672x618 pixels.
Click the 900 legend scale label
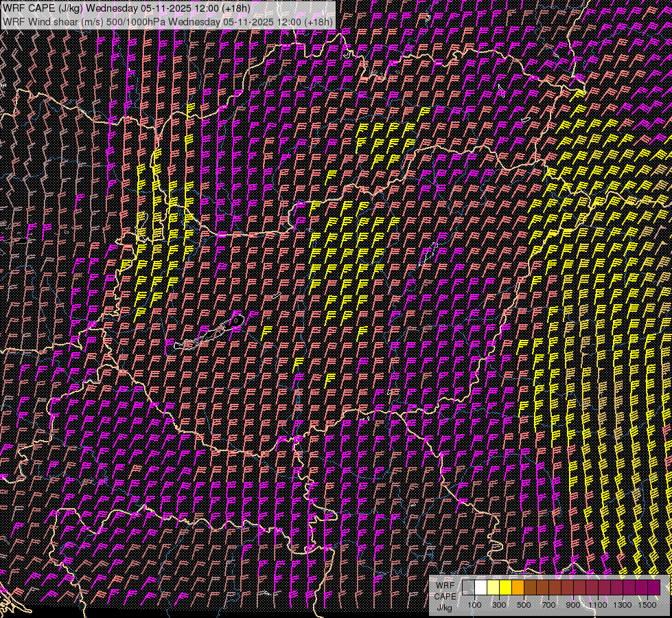[573, 604]
